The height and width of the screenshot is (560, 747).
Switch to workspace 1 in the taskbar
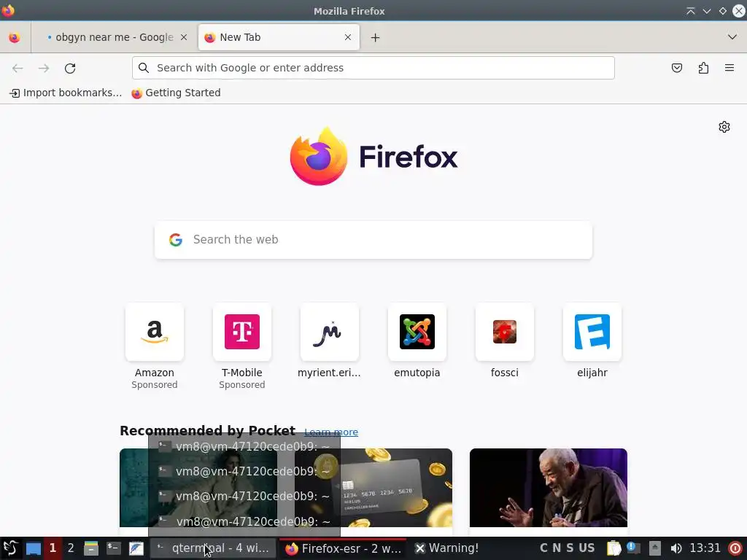pyautogui.click(x=53, y=548)
